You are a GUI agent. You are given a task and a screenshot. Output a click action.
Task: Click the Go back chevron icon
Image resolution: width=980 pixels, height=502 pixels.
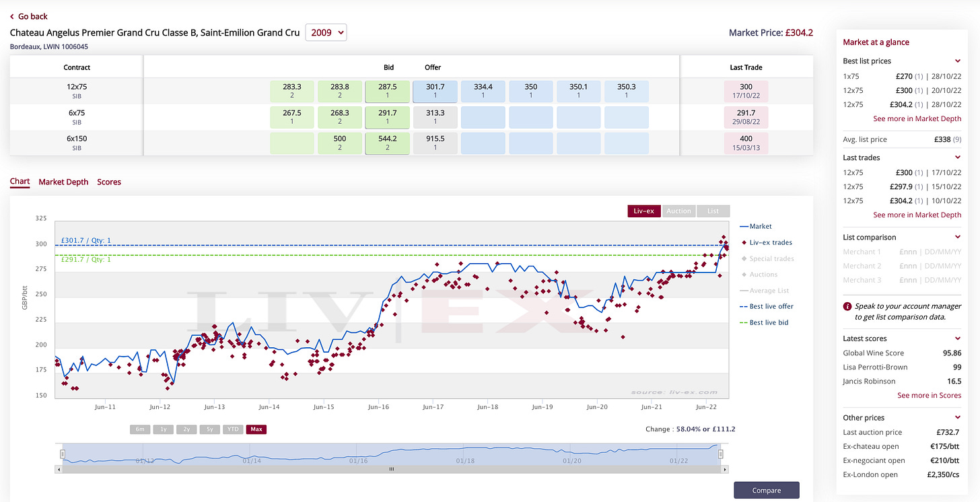(x=12, y=16)
